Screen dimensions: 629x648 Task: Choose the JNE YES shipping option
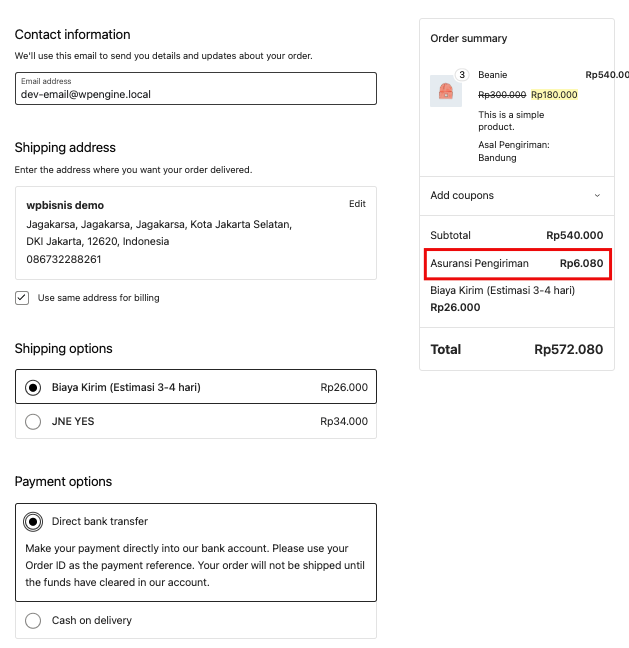tap(33, 422)
